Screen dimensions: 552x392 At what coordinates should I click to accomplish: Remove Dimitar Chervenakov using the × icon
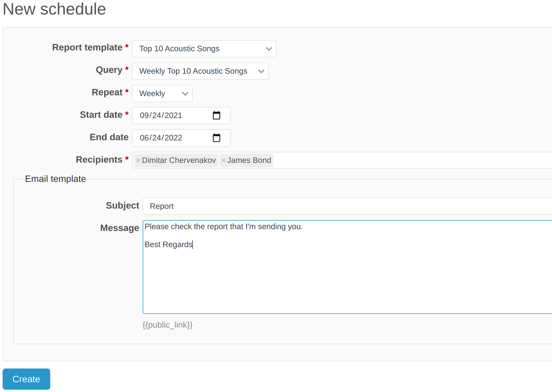(138, 160)
